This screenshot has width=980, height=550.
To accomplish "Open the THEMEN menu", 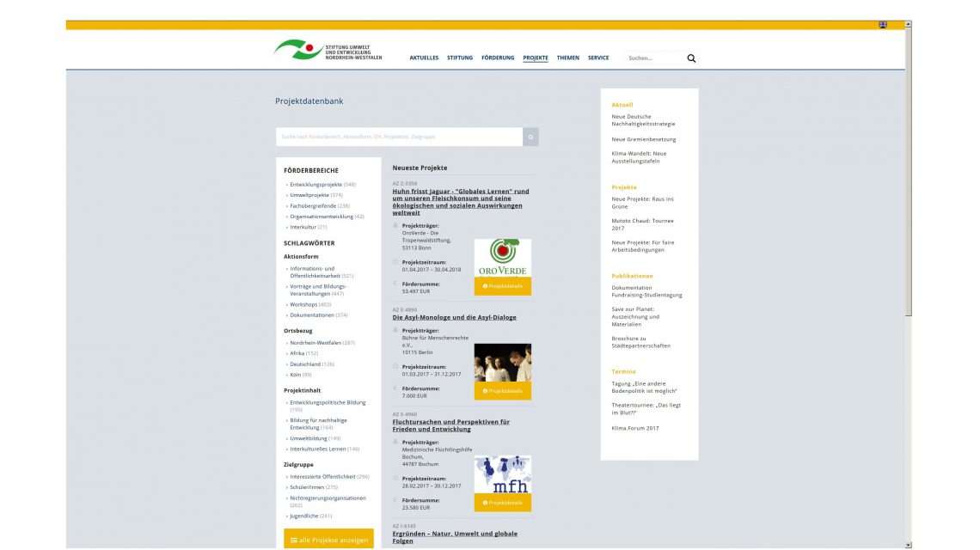I will 568,58.
